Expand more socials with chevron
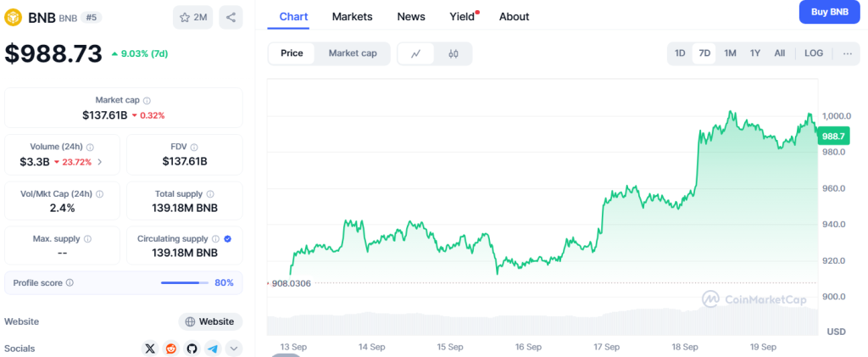Image resolution: width=868 pixels, height=357 pixels. pos(234,349)
